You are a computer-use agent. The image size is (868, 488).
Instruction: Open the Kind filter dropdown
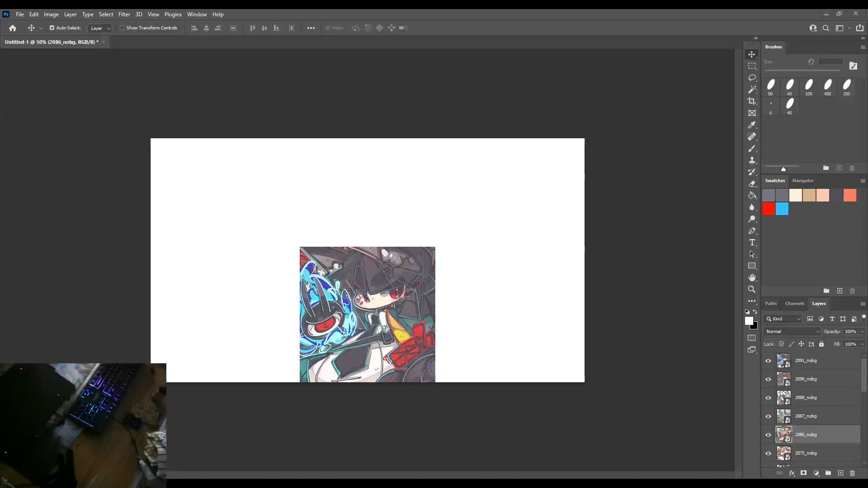(783, 319)
